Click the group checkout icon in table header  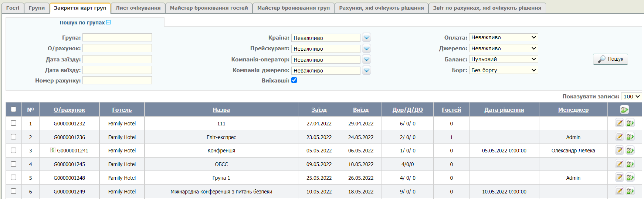tap(624, 109)
